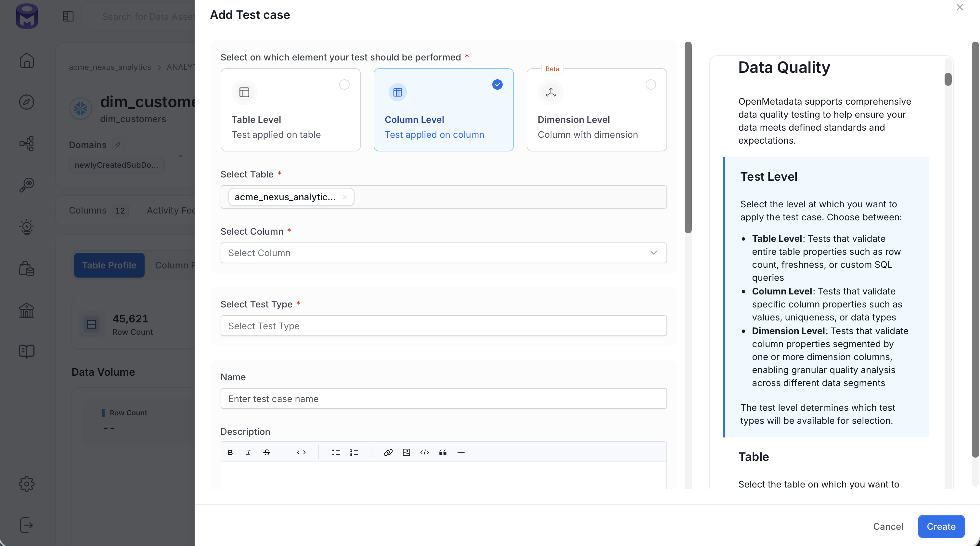Apply strikethrough in Description toolbar
Screen dimensions: 980x546
click(x=267, y=452)
